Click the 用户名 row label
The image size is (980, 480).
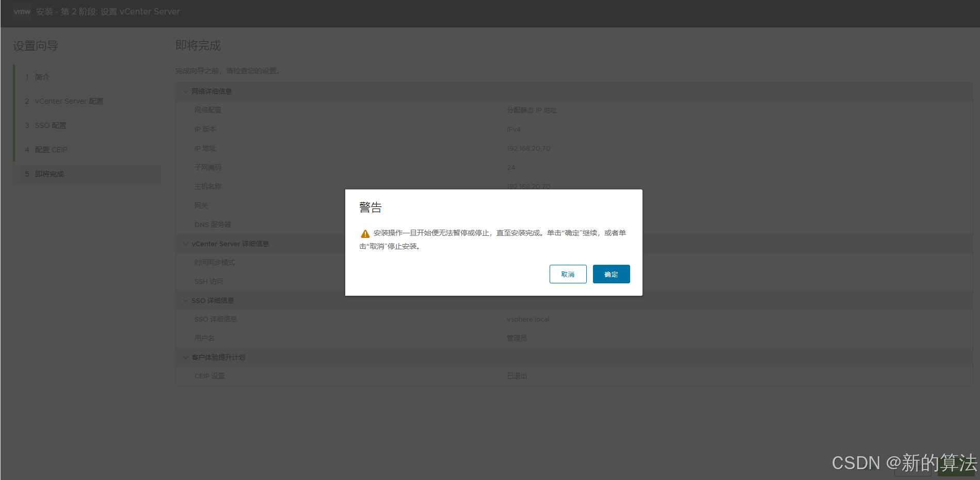click(x=204, y=339)
